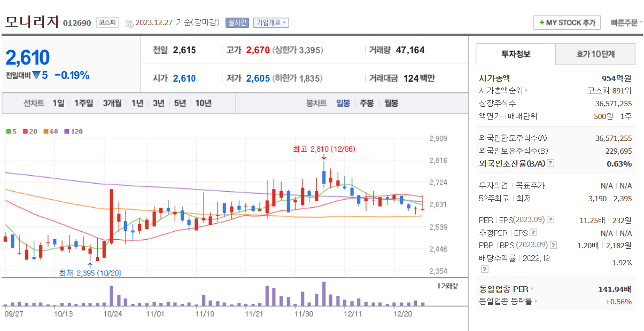
Task: Click the blue down-triangle next to 전일대비
Action: (36, 75)
